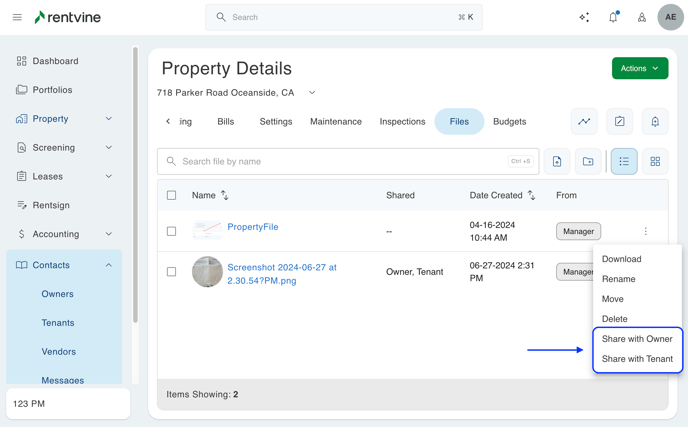Collapse the Contacts sidebar section
688x427 pixels.
point(109,265)
